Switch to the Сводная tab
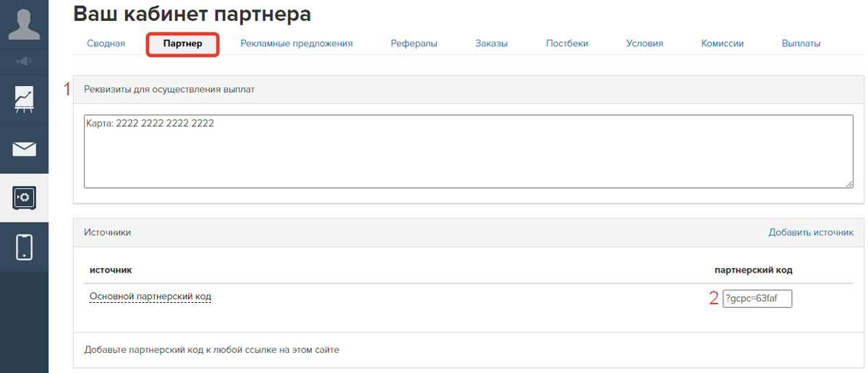 106,43
